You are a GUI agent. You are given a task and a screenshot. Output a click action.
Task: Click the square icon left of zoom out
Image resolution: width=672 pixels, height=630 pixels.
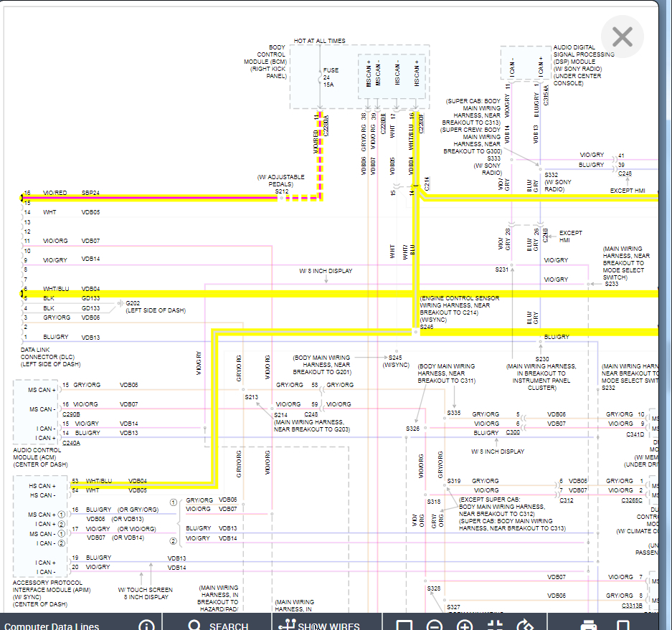[x=404, y=626]
